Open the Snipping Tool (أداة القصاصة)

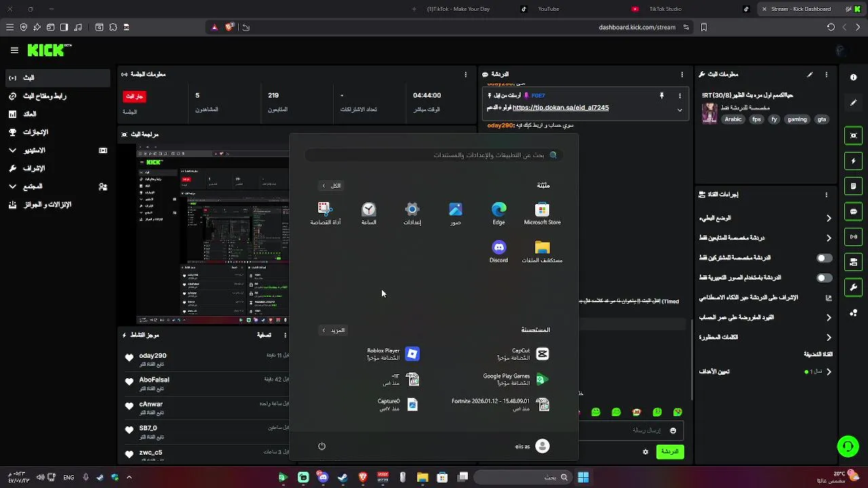(x=325, y=213)
